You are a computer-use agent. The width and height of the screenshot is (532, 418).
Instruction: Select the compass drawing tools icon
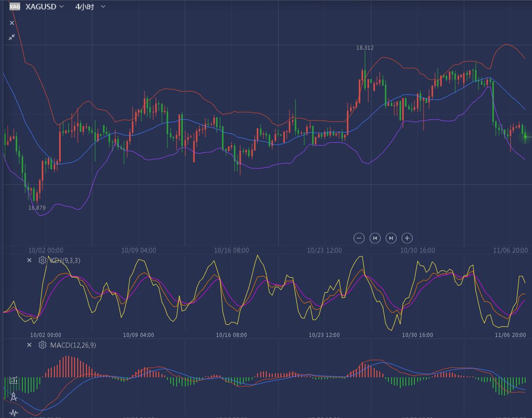14,397
